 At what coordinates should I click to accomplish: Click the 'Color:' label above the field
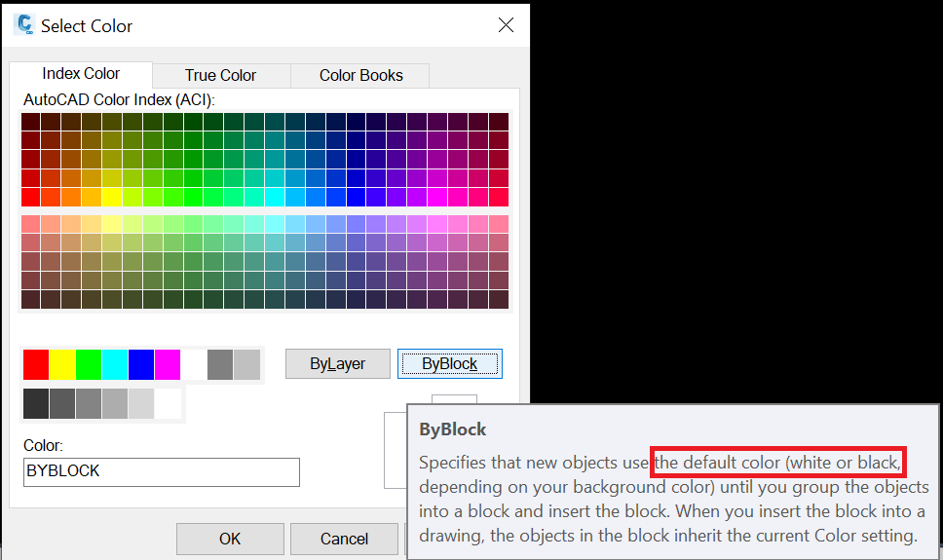coord(43,446)
